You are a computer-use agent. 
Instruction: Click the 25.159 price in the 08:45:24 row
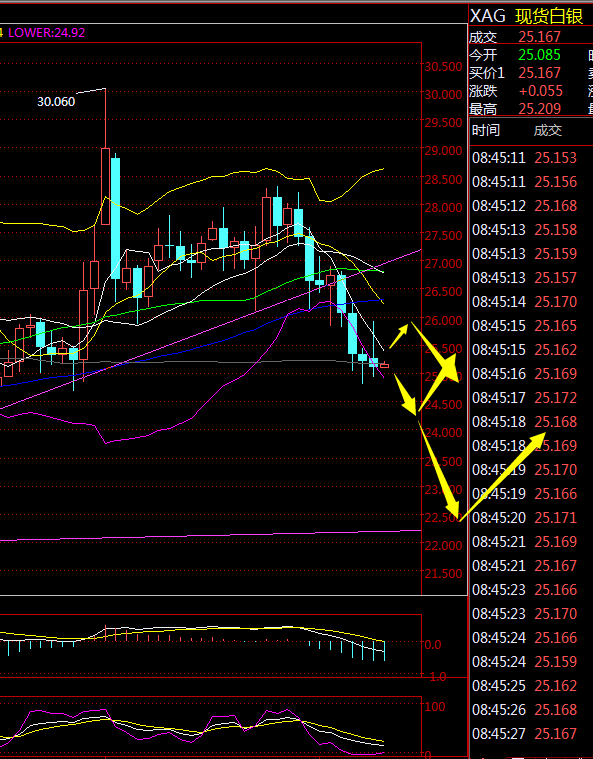click(x=556, y=662)
